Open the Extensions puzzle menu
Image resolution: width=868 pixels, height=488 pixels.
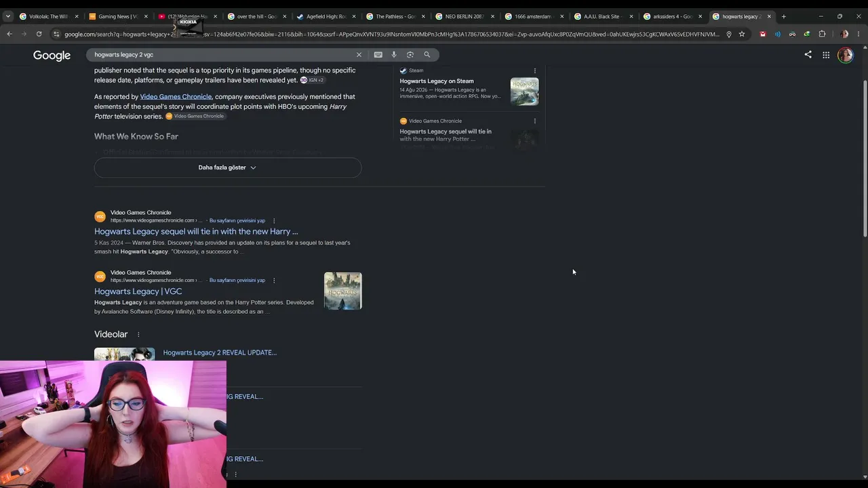click(x=822, y=34)
